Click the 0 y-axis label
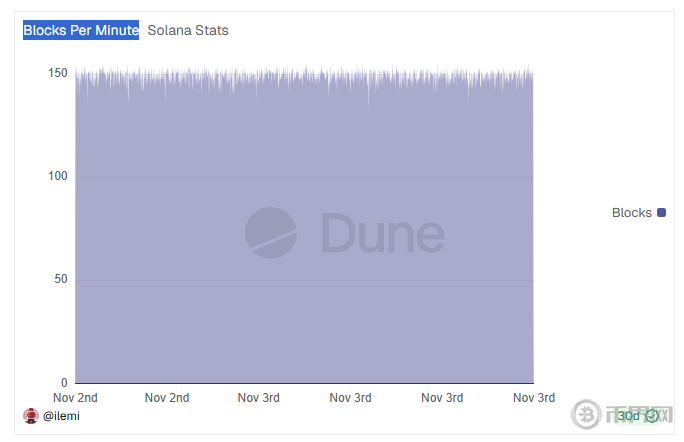Viewport: 684px width, 442px height. point(64,383)
